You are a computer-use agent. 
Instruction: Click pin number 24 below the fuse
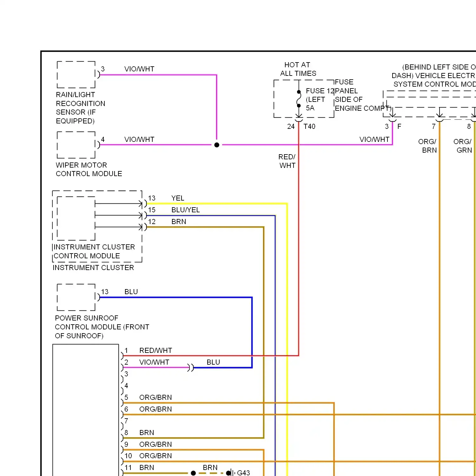pyautogui.click(x=291, y=127)
